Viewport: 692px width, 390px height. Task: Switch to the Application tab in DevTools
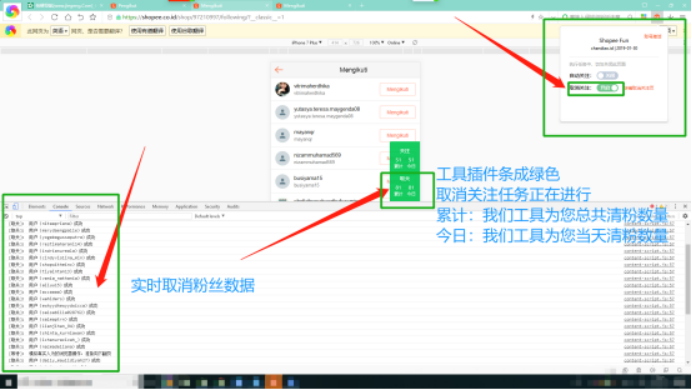coord(186,206)
